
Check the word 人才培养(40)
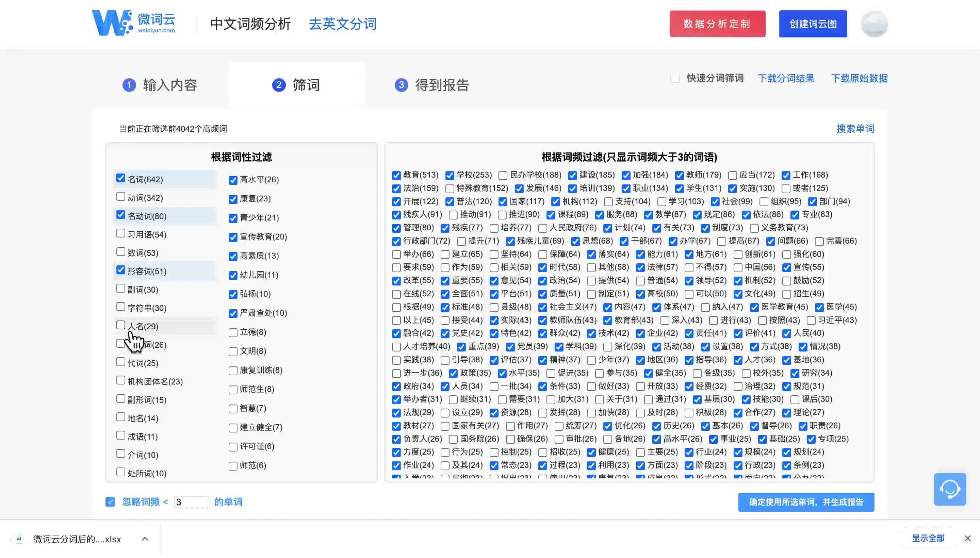396,347
